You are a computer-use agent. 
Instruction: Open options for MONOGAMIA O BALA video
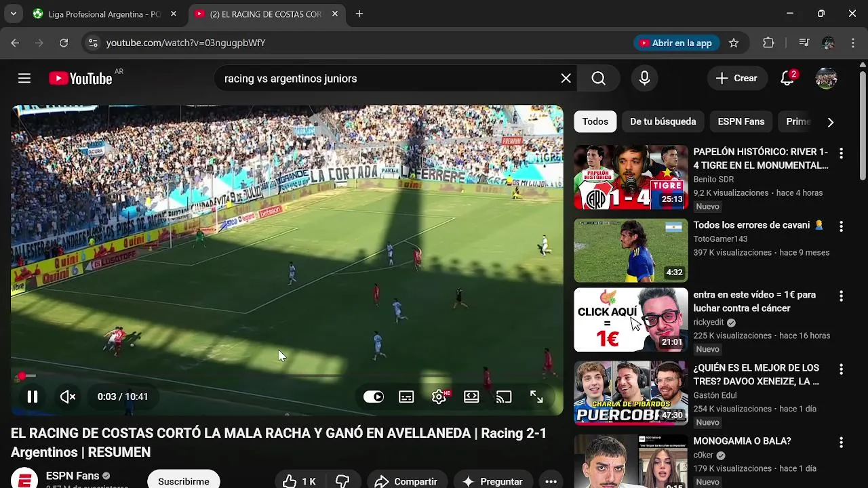(x=841, y=443)
